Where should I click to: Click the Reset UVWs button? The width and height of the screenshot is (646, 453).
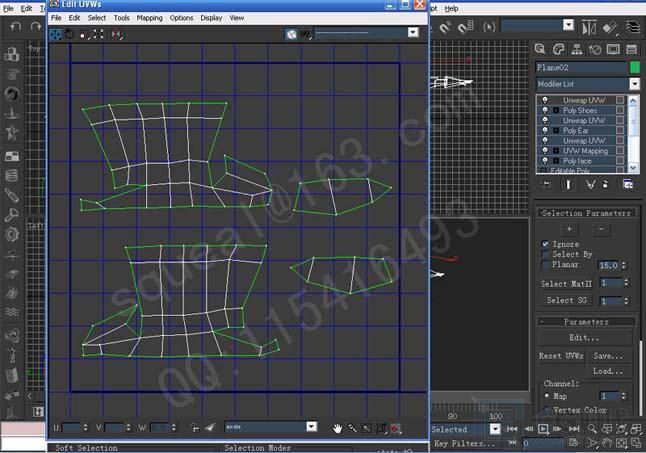[x=561, y=356]
